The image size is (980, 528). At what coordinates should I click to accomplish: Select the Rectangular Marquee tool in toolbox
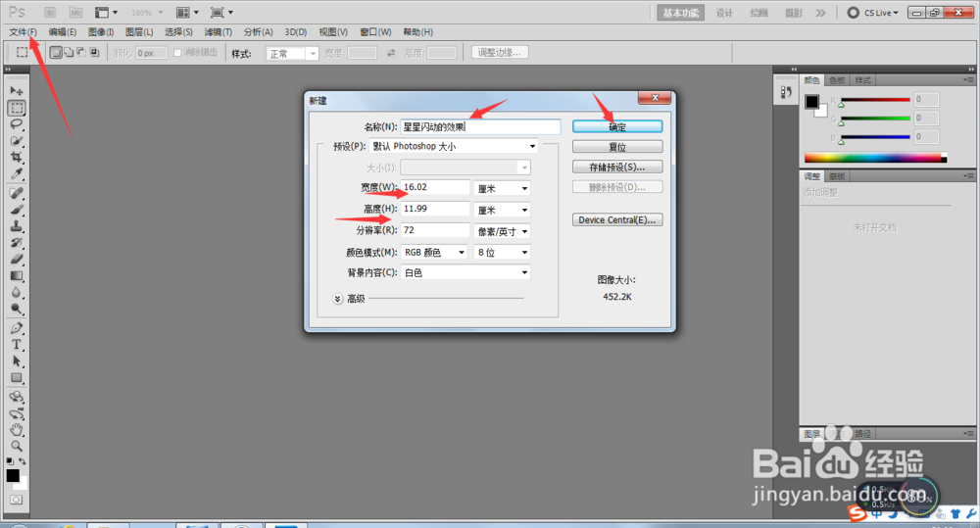[17, 108]
